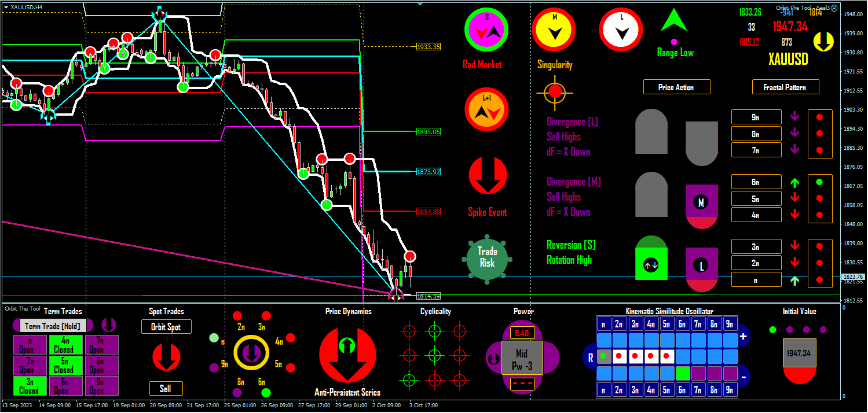Click the Mid Pw -3 power box

point(522,359)
